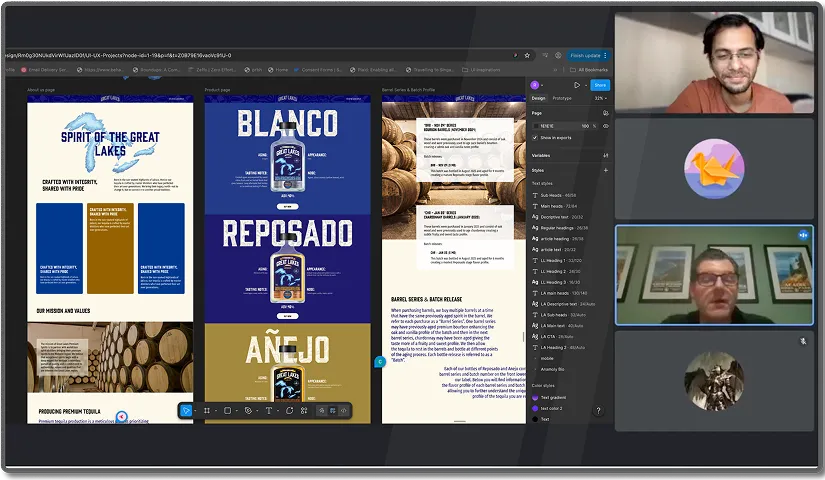825x480 pixels.
Task: Open the All Bookmarks folder
Action: (x=589, y=69)
